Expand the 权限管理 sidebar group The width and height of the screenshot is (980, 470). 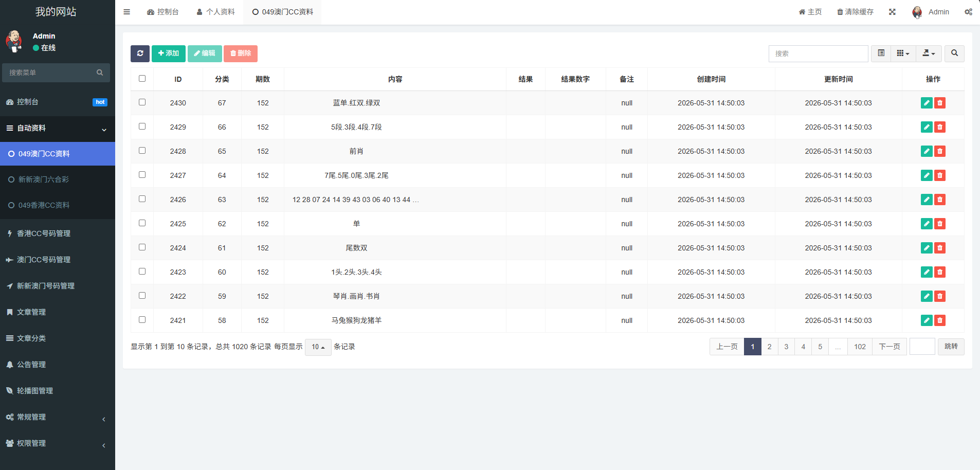coord(58,443)
